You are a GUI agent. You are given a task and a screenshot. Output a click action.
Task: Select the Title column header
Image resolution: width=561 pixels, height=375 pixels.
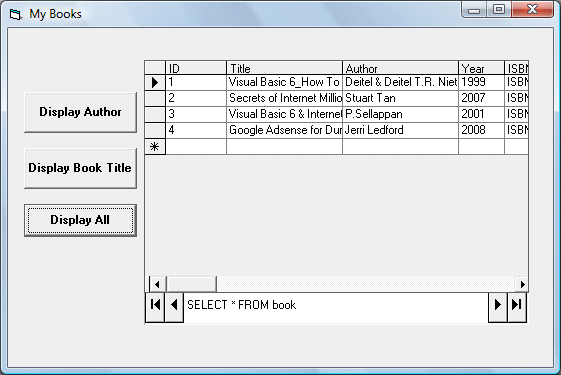284,68
